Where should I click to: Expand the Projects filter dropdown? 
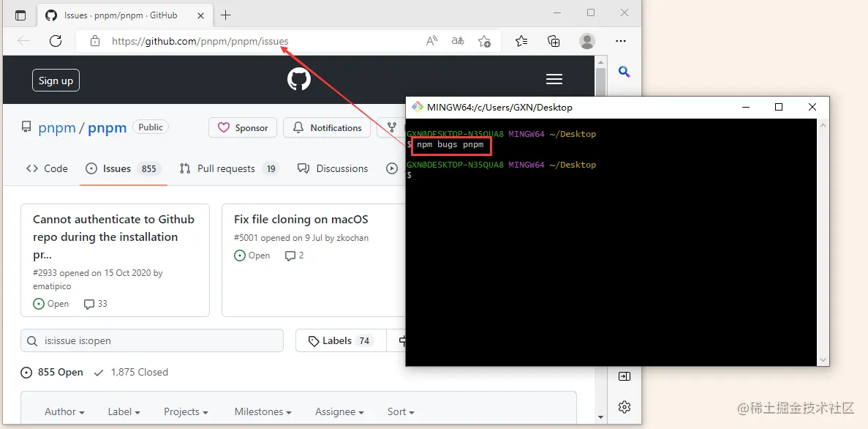(186, 411)
